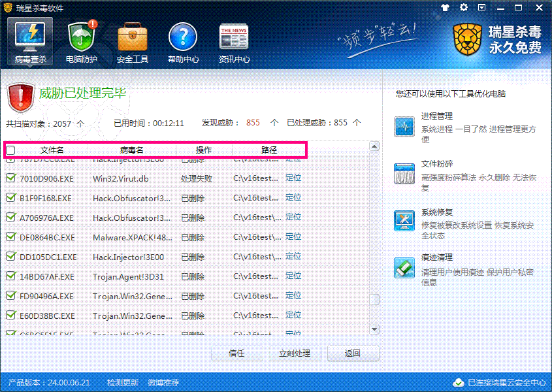Open the 病毒查杀 virus scan section
The width and height of the screenshot is (552, 392).
tap(30, 42)
